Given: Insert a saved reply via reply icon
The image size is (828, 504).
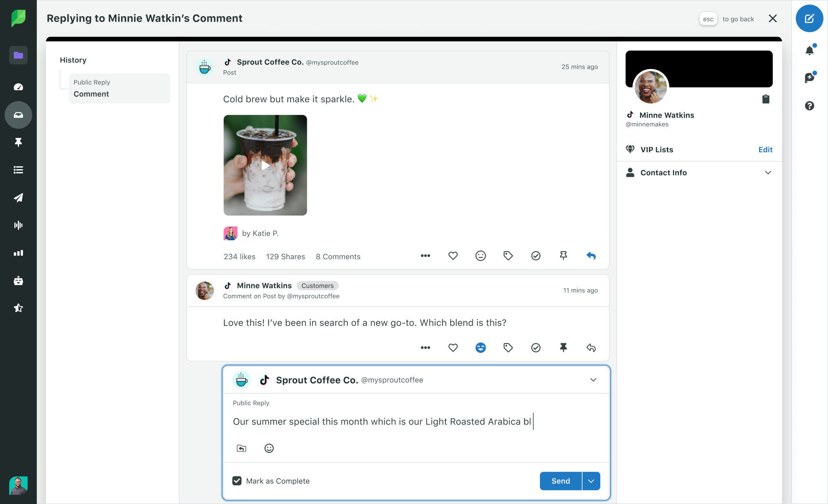Looking at the screenshot, I should click(241, 448).
